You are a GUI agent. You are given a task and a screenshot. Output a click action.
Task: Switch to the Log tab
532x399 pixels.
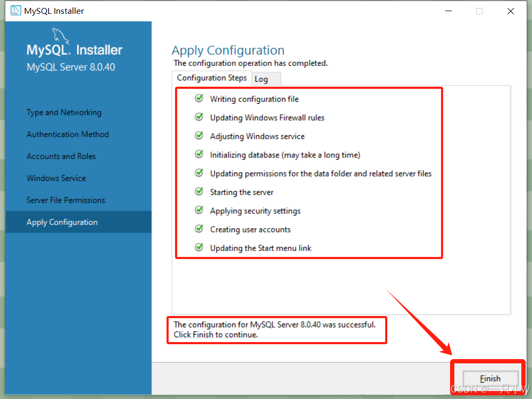click(x=266, y=79)
